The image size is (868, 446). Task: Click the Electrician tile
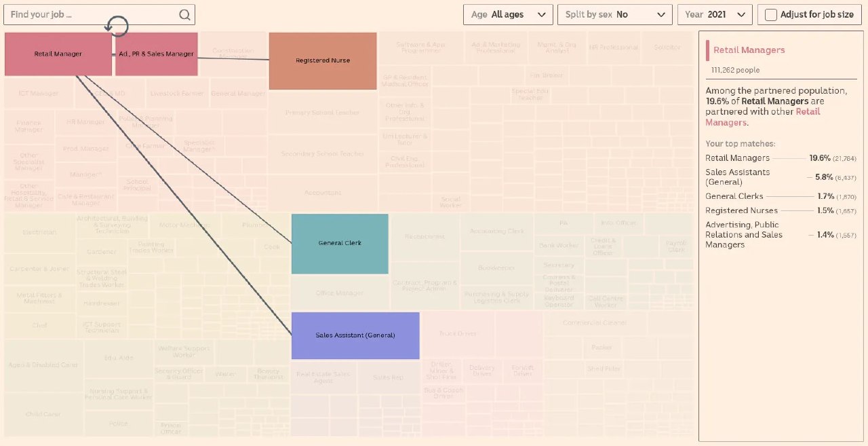click(x=39, y=233)
